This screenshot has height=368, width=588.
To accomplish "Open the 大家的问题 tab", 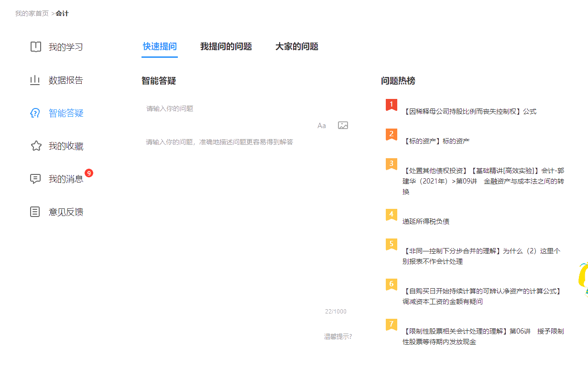I will coord(297,47).
